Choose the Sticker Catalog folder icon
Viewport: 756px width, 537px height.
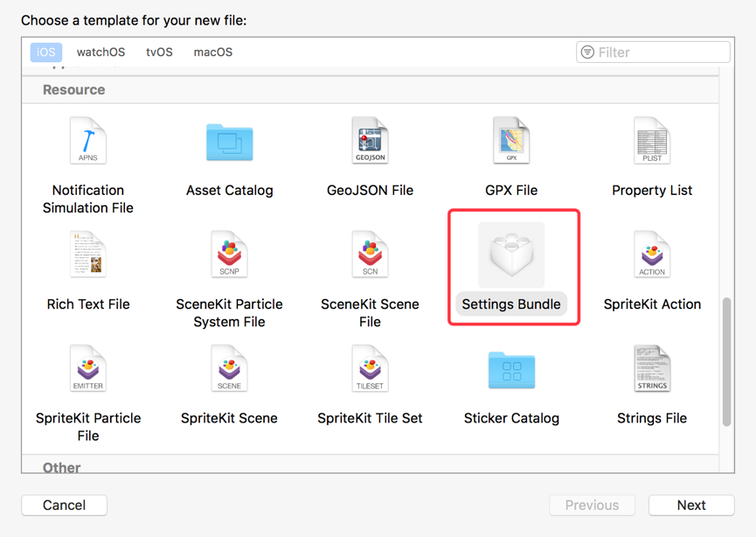511,370
